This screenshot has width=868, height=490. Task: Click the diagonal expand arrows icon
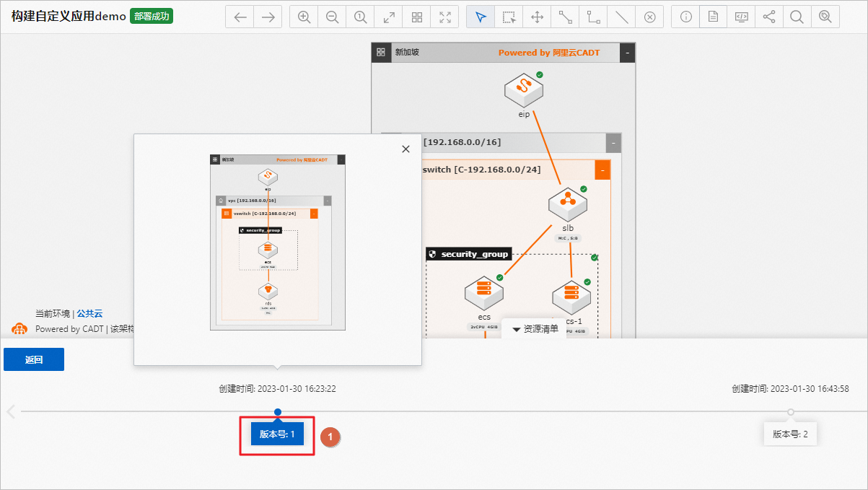coord(389,17)
